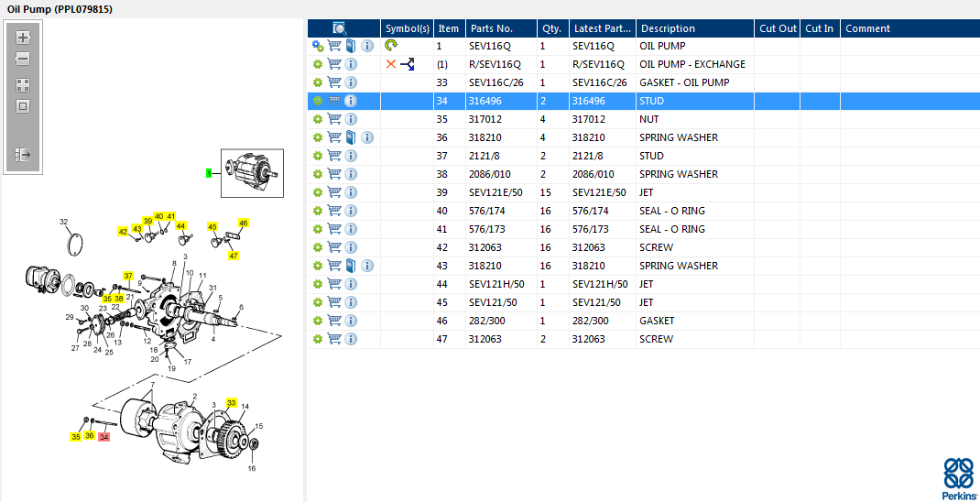Image resolution: width=980 pixels, height=502 pixels.
Task: Click the search icon in table header
Action: click(x=340, y=28)
